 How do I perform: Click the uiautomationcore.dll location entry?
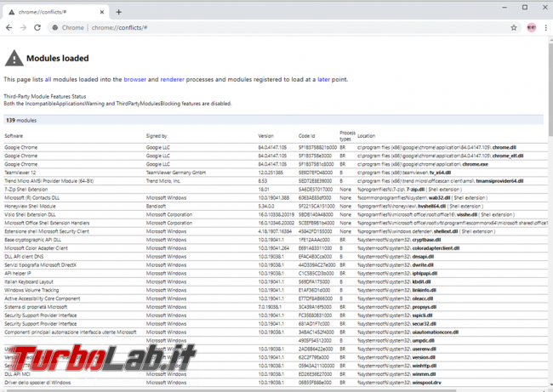pos(408,332)
